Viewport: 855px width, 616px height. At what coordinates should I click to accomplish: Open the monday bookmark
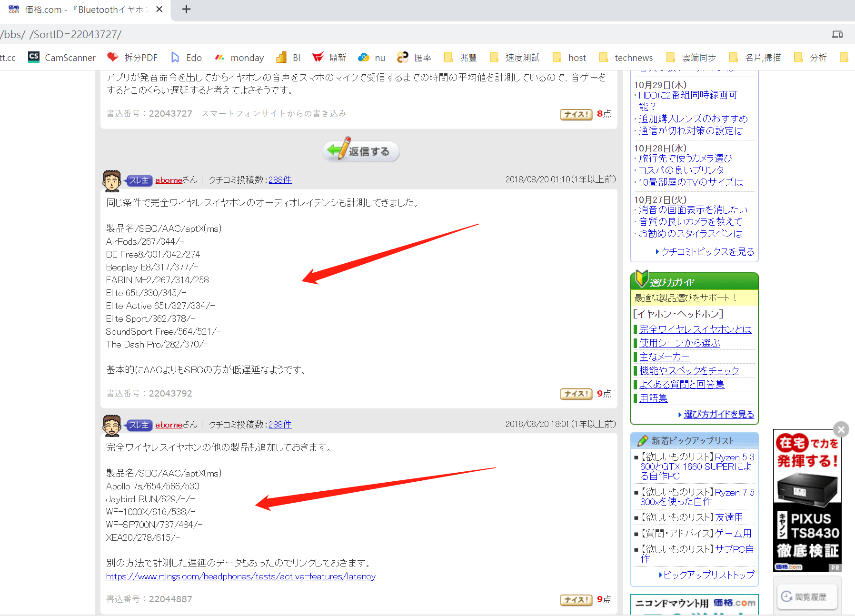pos(239,58)
